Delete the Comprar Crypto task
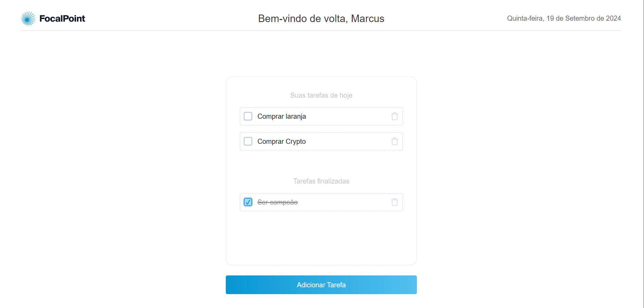This screenshot has height=308, width=644. point(394,141)
